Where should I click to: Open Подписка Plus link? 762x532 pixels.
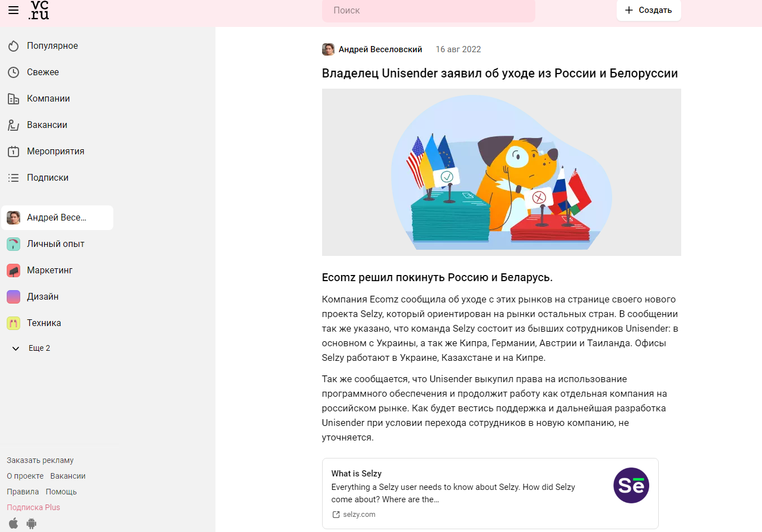point(33,507)
